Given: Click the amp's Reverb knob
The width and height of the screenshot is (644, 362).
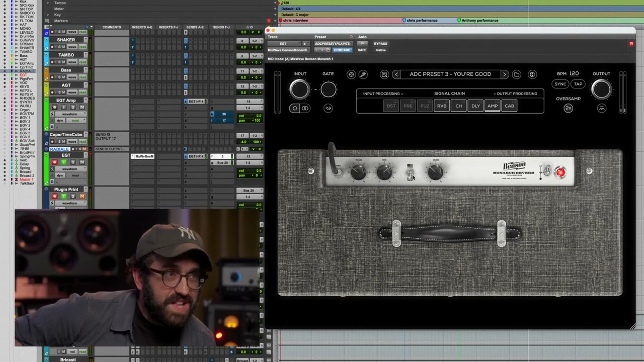Looking at the screenshot, I should 436,173.
